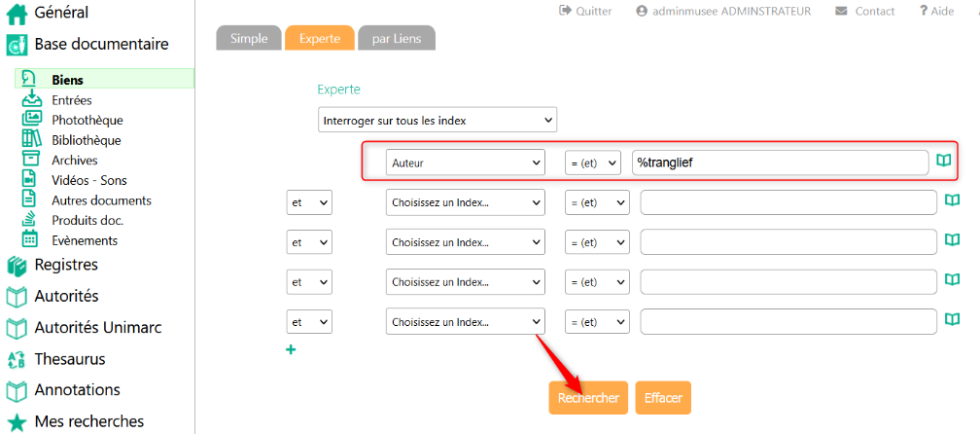
Task: Open the Auteur index dropdown
Action: point(465,163)
